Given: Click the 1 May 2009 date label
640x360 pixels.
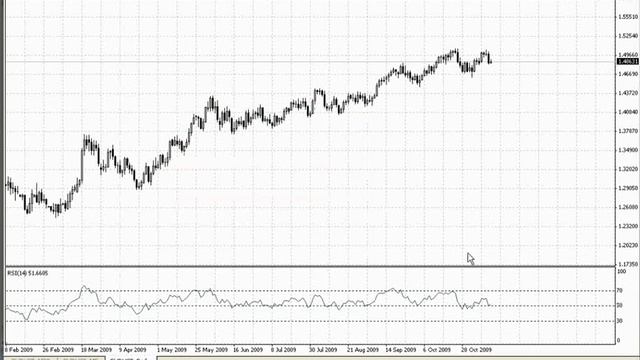Looking at the screenshot, I should tap(171, 350).
